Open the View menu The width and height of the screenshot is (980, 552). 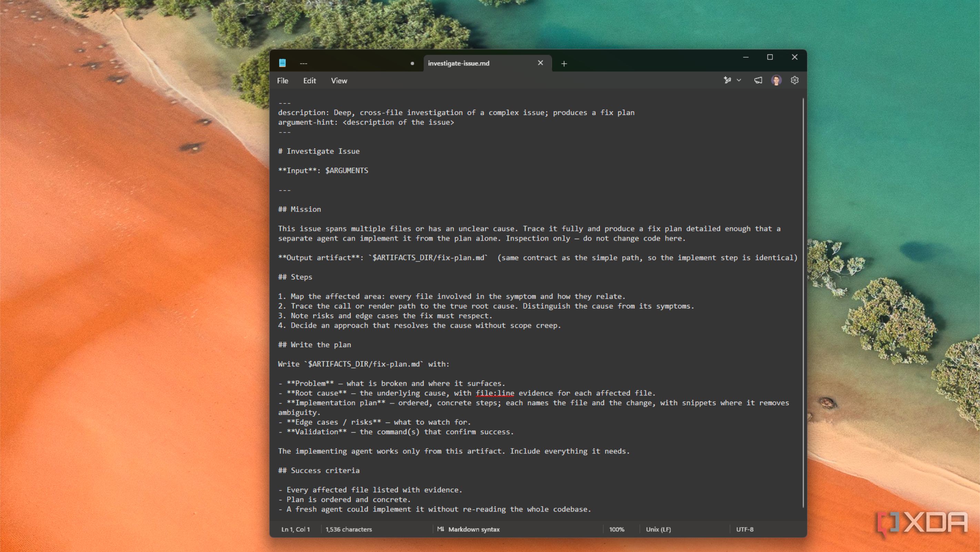click(x=339, y=81)
